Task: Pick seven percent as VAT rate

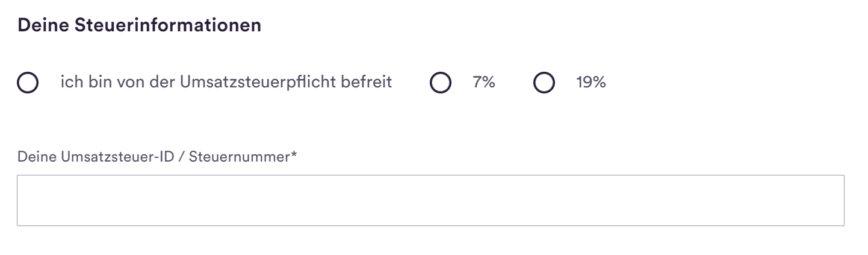Action: 441,83
